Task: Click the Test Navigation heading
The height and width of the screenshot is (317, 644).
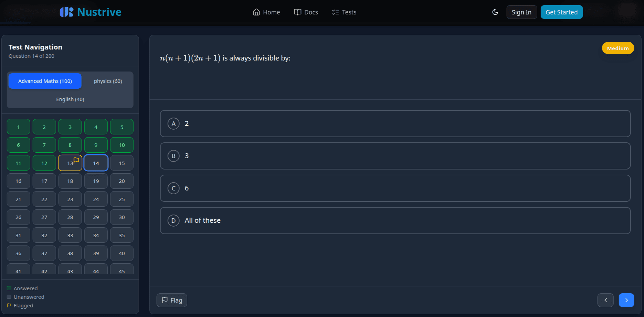Action: click(35, 47)
